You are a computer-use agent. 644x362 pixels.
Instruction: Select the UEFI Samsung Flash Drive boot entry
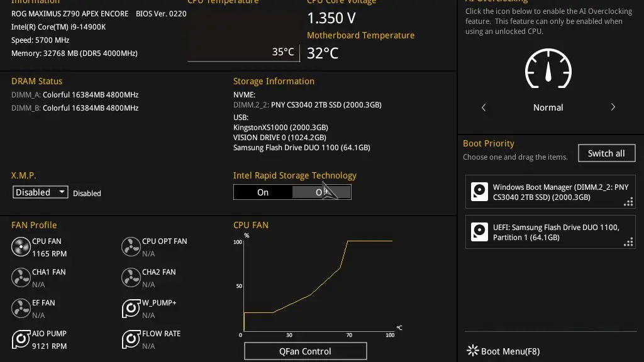tap(550, 232)
